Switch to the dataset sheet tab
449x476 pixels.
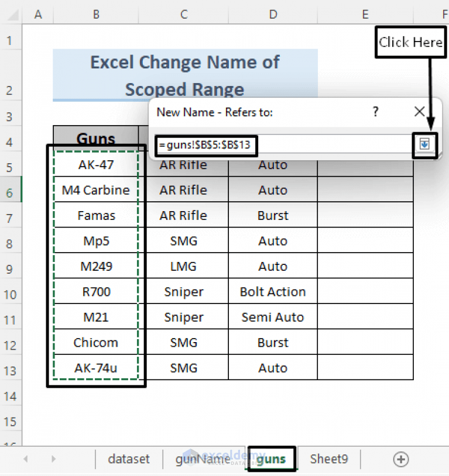coord(128,459)
